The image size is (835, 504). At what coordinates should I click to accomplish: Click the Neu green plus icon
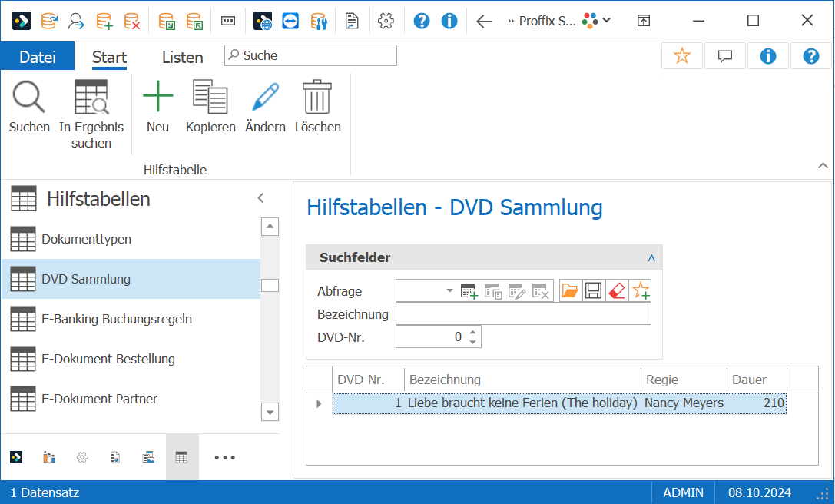coord(157,97)
